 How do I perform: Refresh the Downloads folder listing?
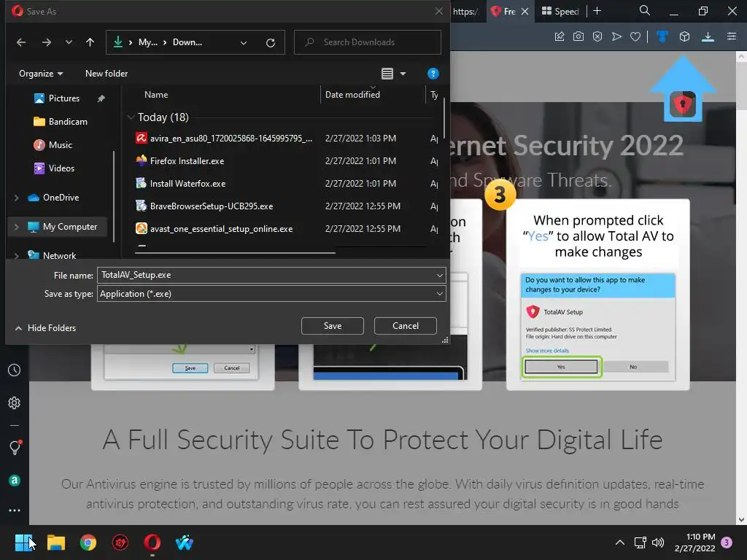tap(271, 43)
